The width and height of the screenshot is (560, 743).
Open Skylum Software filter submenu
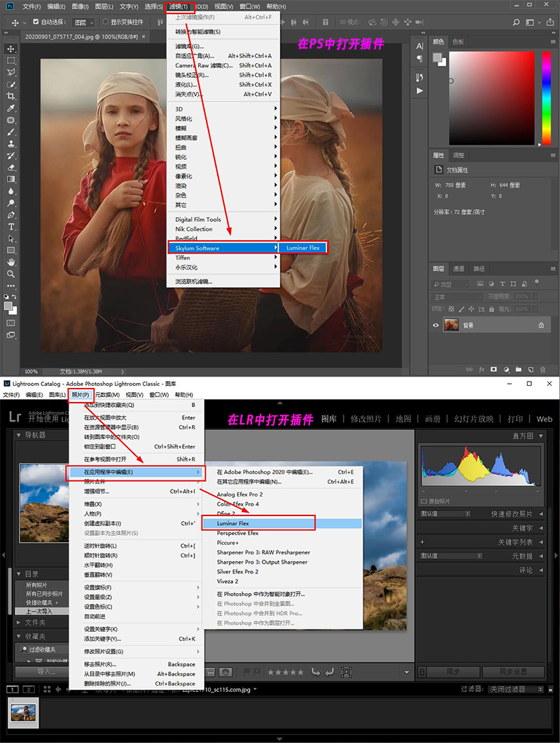click(224, 248)
